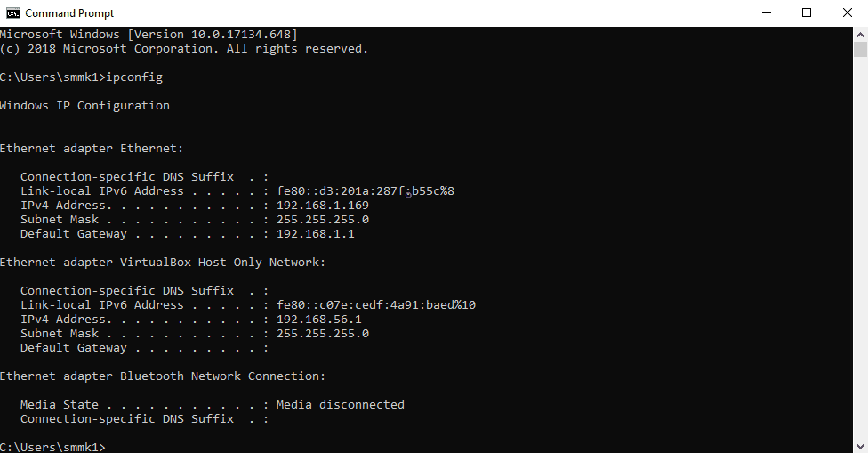Click the scrollbar up arrow

(x=860, y=35)
